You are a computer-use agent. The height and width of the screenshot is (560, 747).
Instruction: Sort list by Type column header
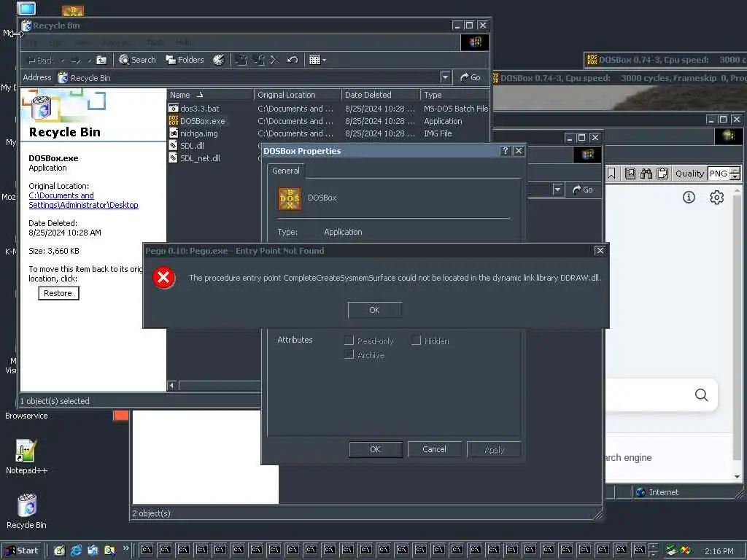(455, 95)
